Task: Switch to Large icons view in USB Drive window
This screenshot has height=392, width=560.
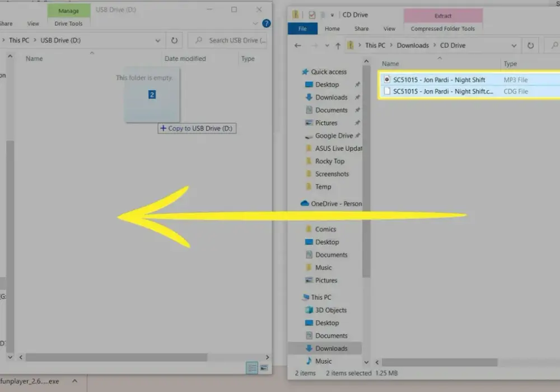Action: click(264, 368)
